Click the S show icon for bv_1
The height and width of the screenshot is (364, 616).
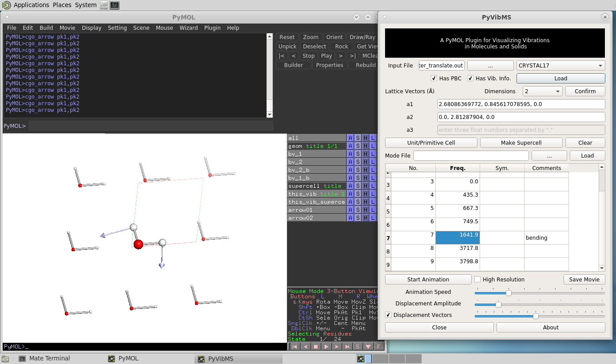(358, 154)
